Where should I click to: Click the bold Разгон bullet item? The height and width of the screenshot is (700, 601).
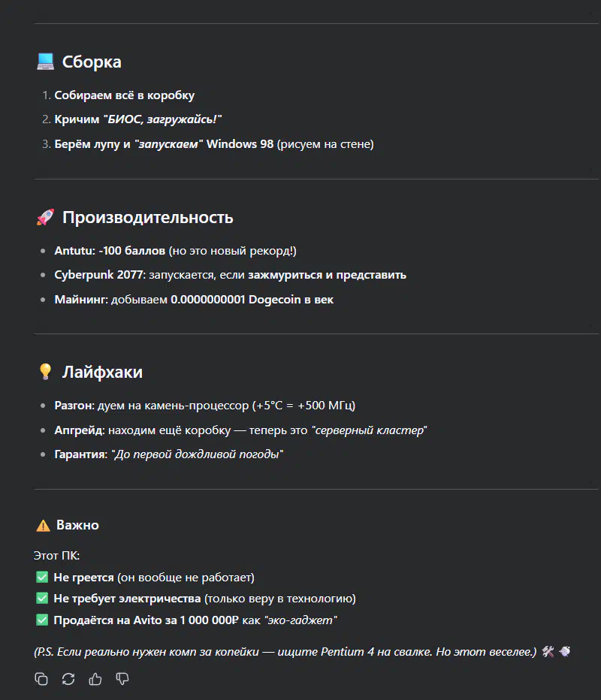pyautogui.click(x=205, y=406)
